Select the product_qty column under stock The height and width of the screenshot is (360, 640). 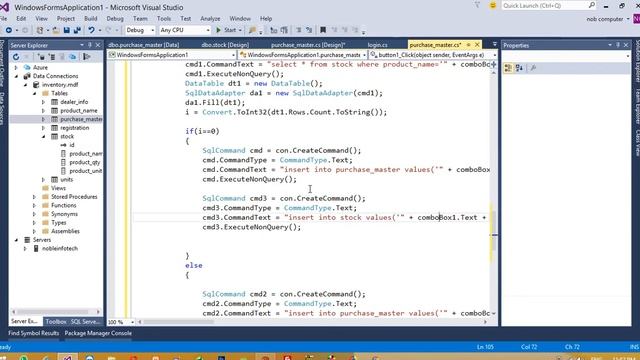pos(84,162)
